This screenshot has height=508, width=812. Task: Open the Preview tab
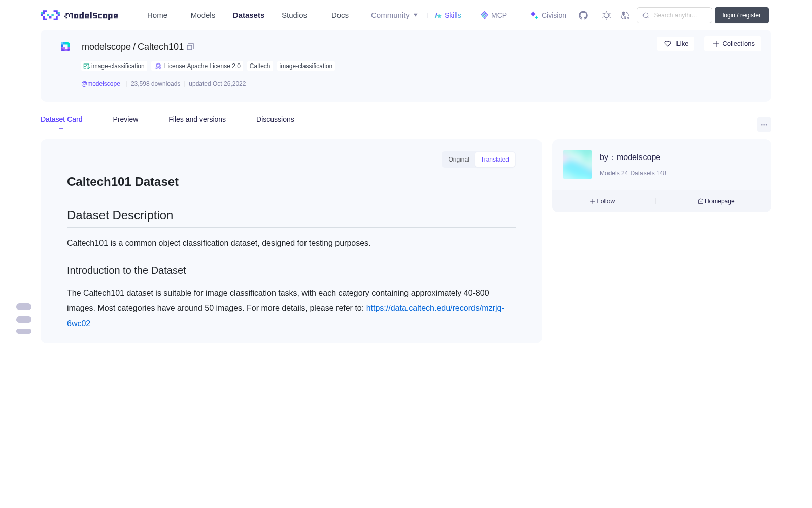[x=125, y=119]
